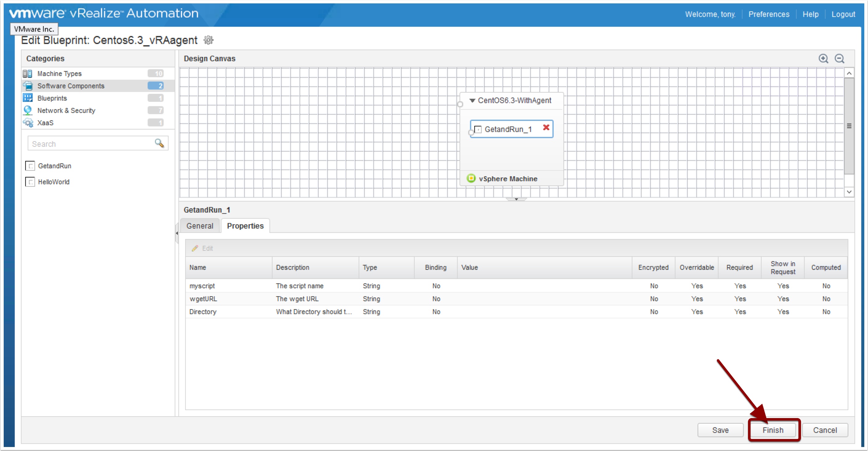Remove GetandRun_1 with the red X

point(546,127)
